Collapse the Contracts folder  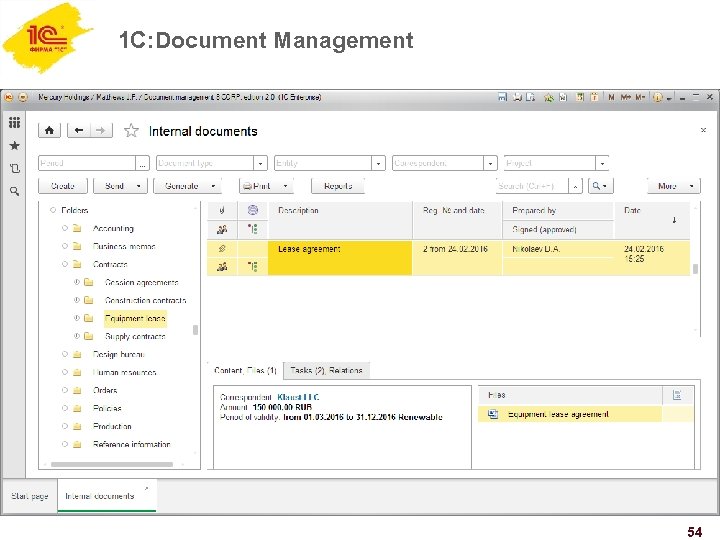pos(65,264)
